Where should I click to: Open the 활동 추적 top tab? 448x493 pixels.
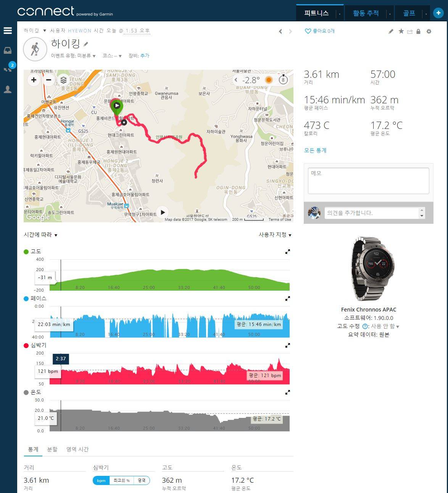coord(366,13)
